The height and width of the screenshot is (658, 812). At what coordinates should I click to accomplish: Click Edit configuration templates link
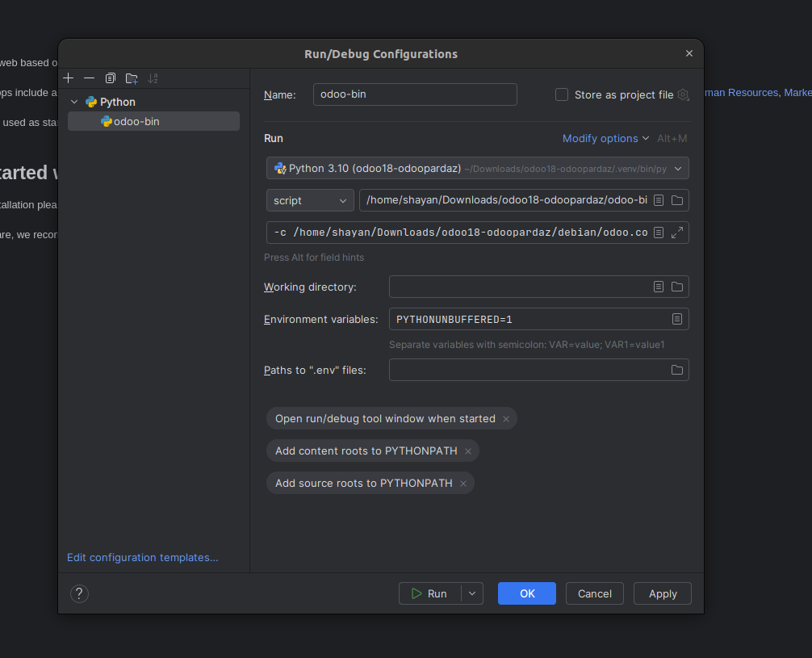pos(142,558)
